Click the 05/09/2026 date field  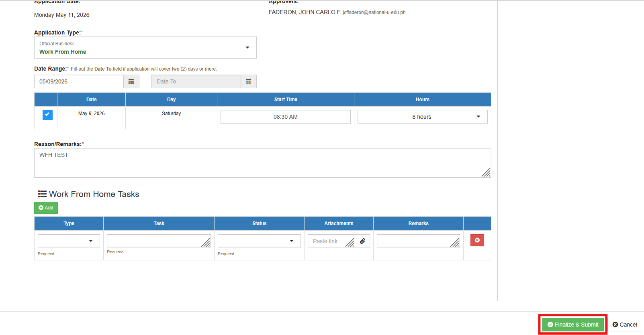[79, 81]
